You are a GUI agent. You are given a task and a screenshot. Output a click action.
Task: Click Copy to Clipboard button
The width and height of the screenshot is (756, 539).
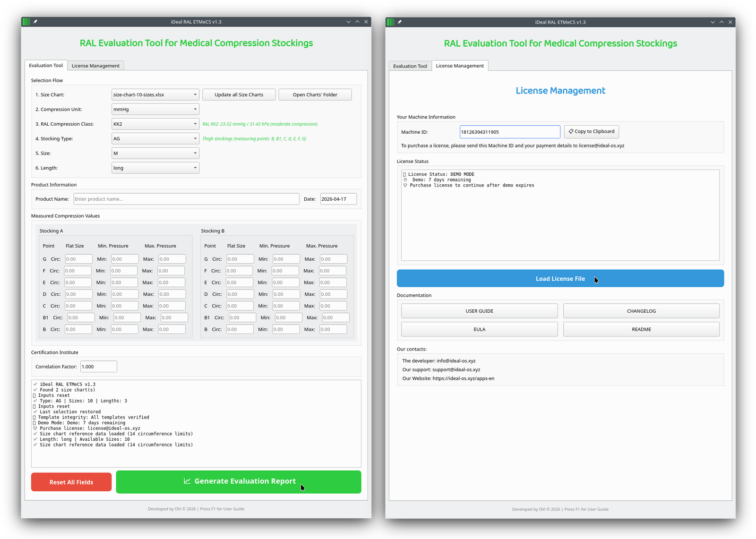tap(592, 131)
